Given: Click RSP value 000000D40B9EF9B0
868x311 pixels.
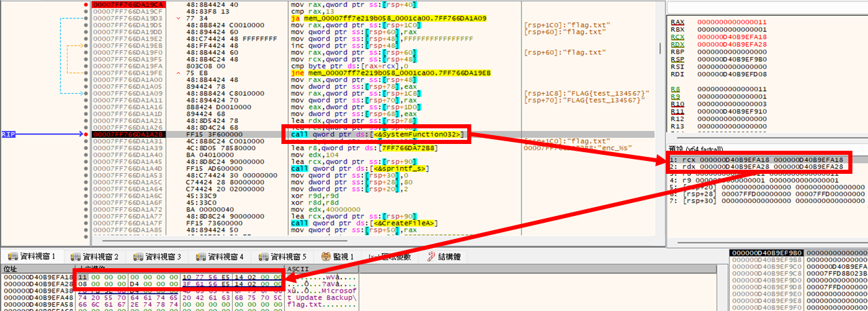Looking at the screenshot, I should (732, 59).
